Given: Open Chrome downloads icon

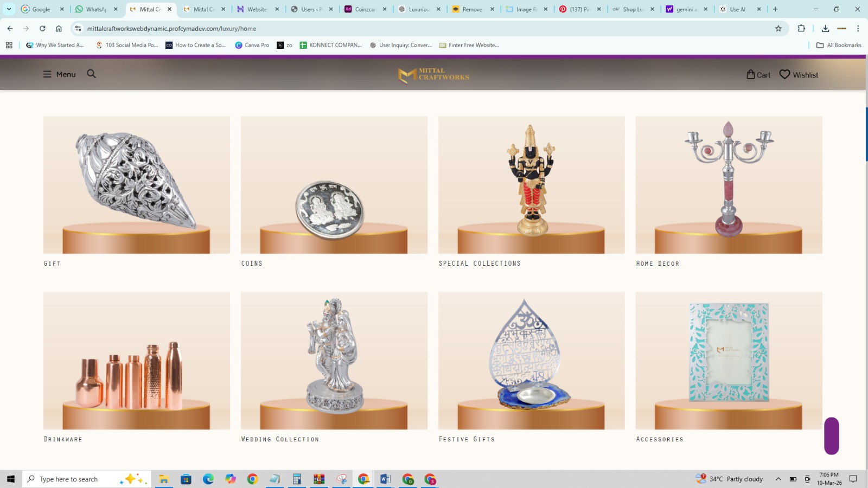Looking at the screenshot, I should 825,28.
